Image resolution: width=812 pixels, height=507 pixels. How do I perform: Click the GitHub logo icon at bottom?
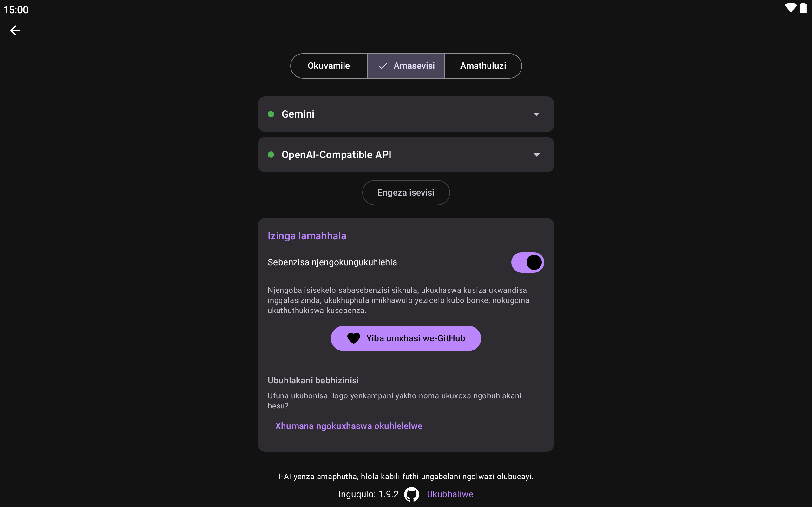(412, 494)
